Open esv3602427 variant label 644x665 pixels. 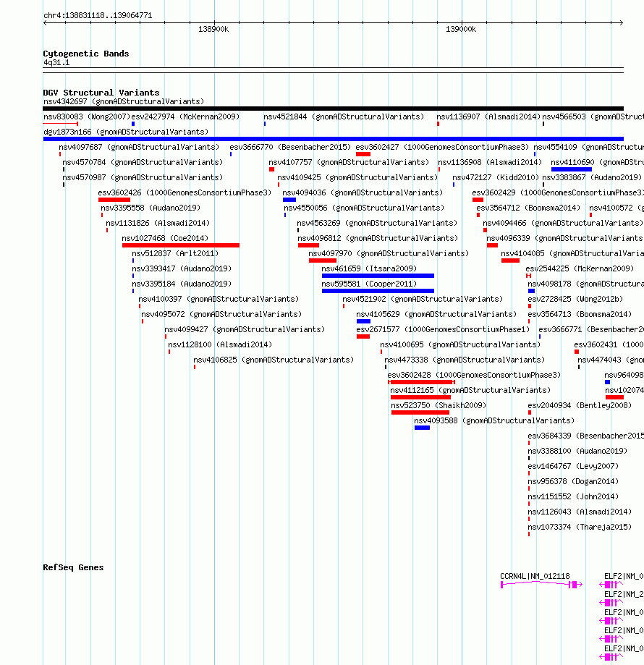(442, 147)
